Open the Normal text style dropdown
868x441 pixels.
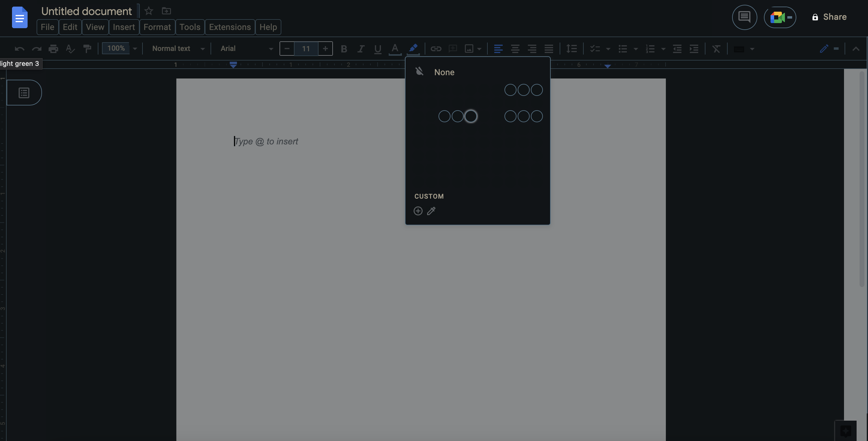click(x=178, y=49)
